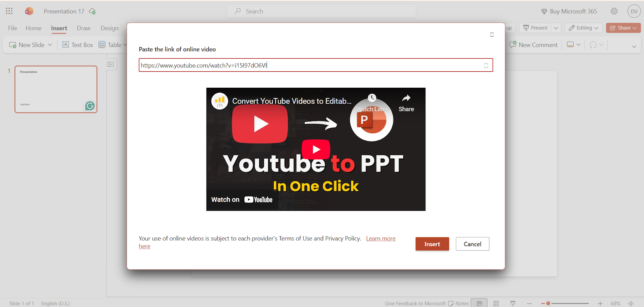The width and height of the screenshot is (644, 307).
Task: Click the Grammarly icon on slide thumbnail
Action: coord(90,105)
